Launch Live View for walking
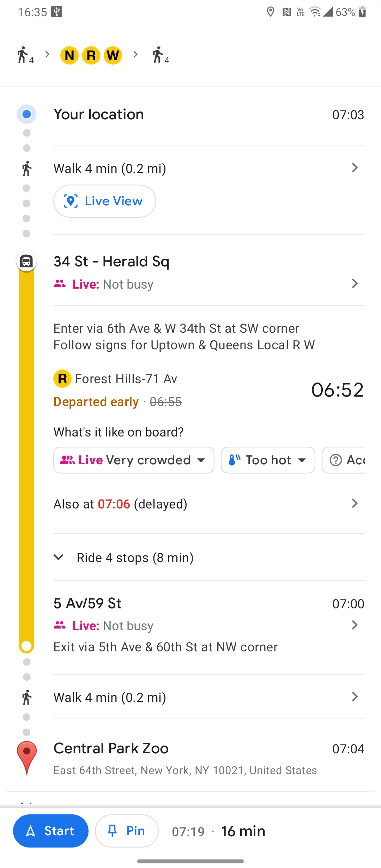Image resolution: width=381 pixels, height=868 pixels. click(105, 201)
